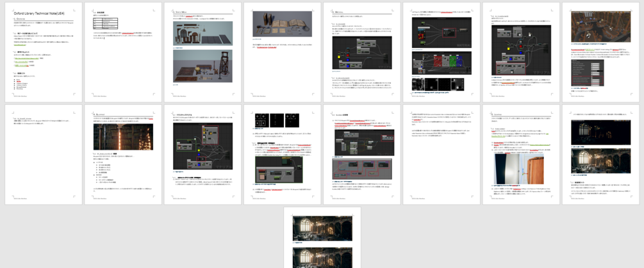
Task: Select the green-bordered graph on page twelve
Action: coord(279,169)
